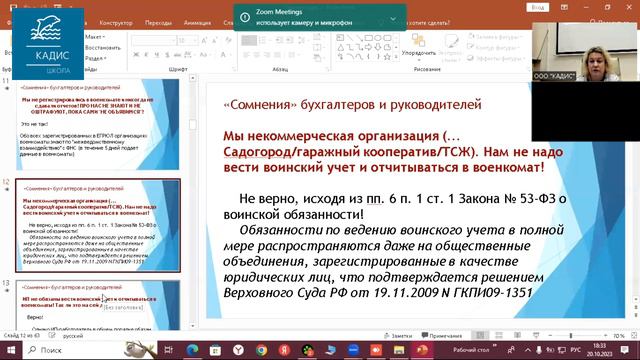This screenshot has width=640, height=360.
Task: Open Эффекты фигуры effects dropdown
Action: (496, 58)
